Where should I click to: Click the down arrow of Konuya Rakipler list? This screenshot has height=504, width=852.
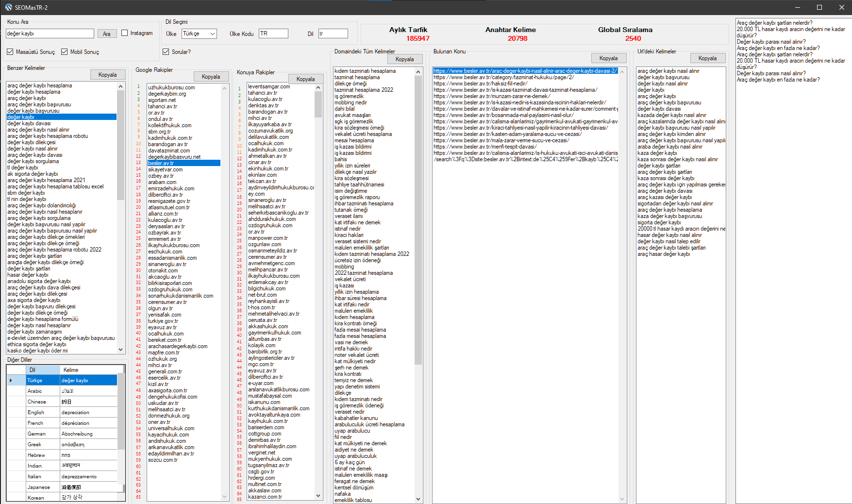click(x=318, y=496)
